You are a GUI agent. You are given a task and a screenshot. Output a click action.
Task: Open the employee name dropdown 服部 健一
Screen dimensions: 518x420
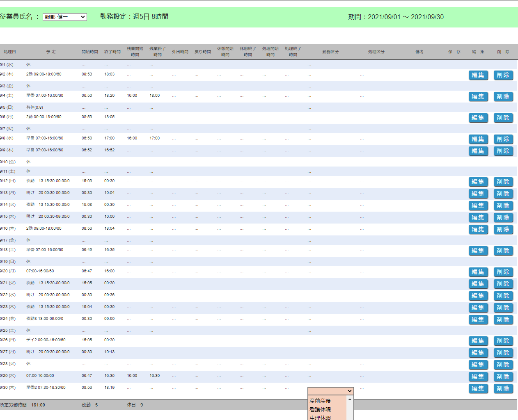(x=65, y=17)
